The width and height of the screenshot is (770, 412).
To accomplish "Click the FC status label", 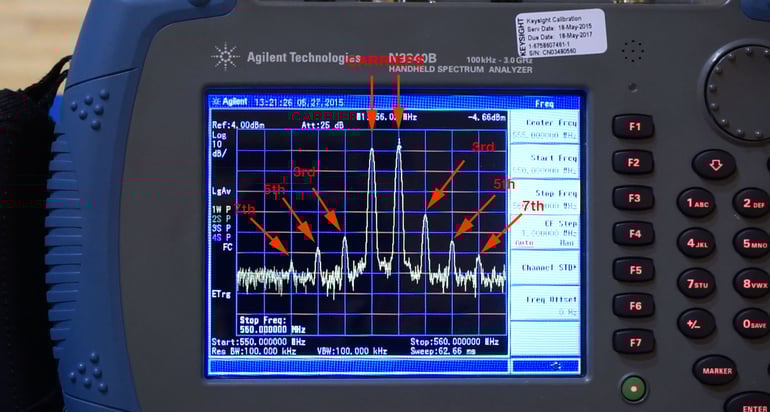I will (x=227, y=247).
